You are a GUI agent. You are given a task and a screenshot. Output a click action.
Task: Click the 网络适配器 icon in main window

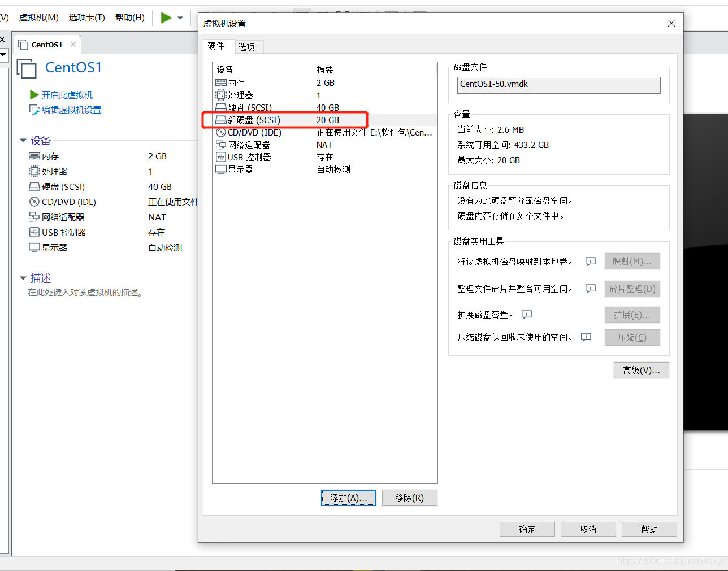click(x=34, y=217)
